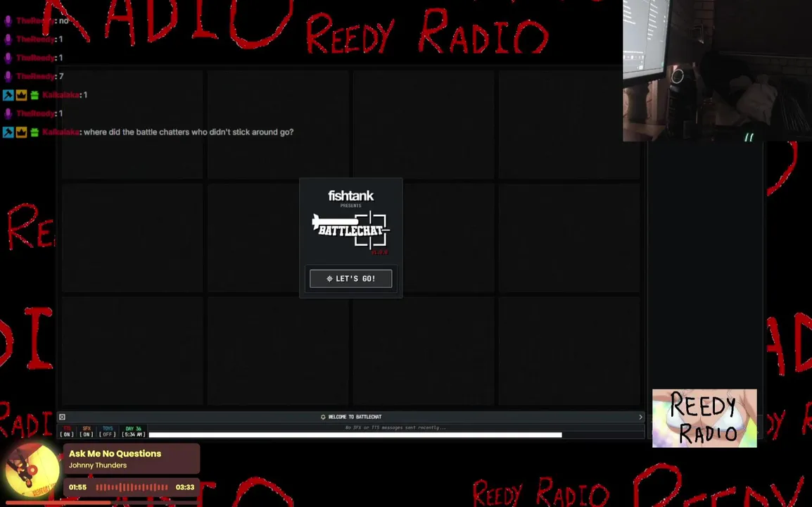
Task: Enable TOYS in the status bar
Action: (x=107, y=432)
